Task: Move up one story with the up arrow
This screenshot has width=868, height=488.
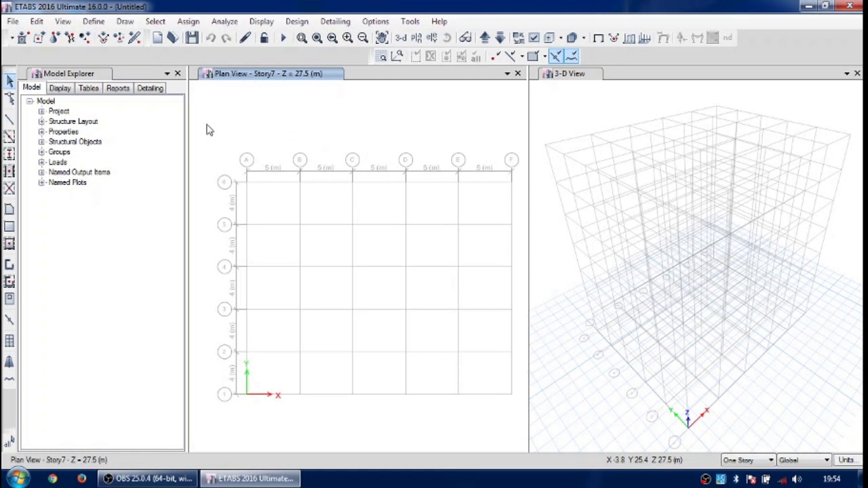Action: [x=485, y=38]
